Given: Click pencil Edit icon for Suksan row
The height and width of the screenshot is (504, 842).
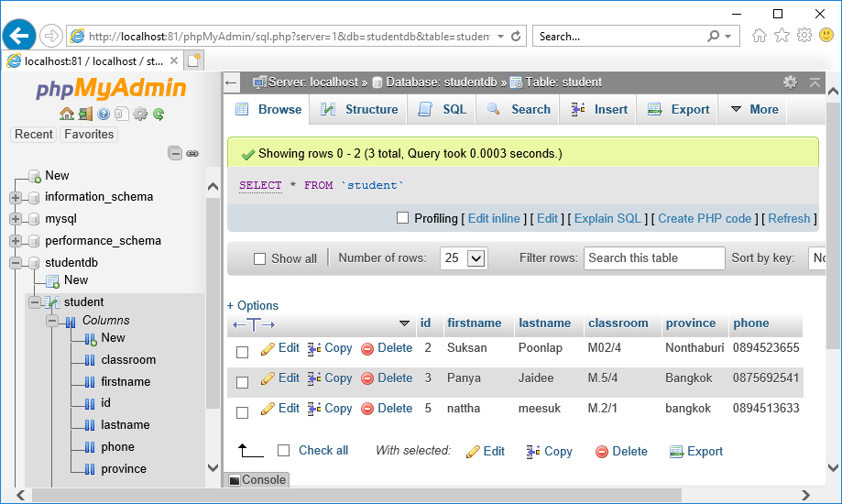Looking at the screenshot, I should click(x=268, y=348).
